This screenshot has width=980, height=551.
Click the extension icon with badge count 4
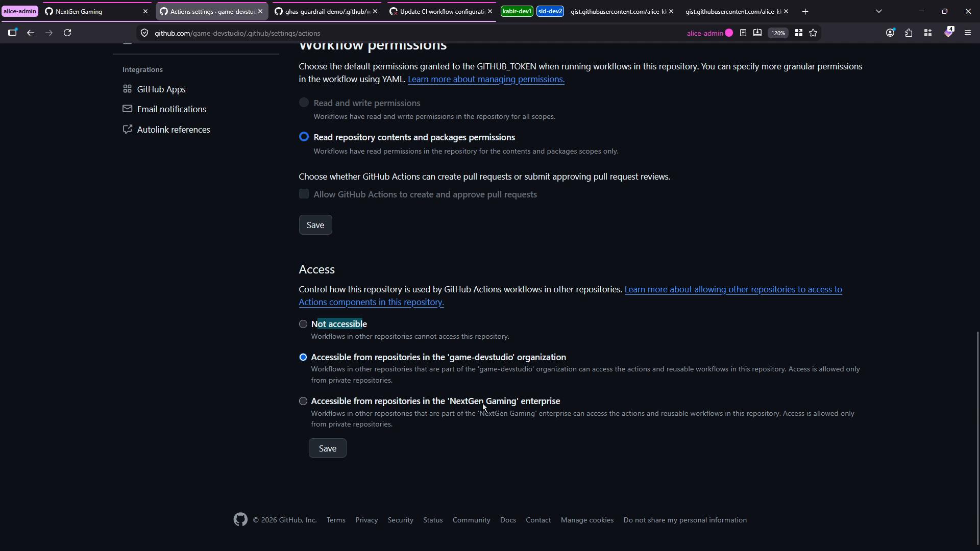click(949, 32)
